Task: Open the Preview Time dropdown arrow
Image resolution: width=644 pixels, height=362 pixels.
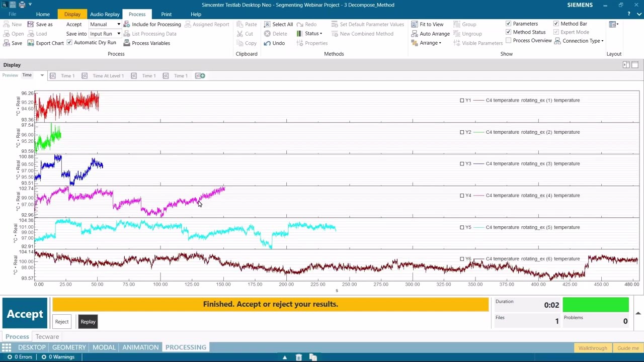Action: pyautogui.click(x=42, y=75)
